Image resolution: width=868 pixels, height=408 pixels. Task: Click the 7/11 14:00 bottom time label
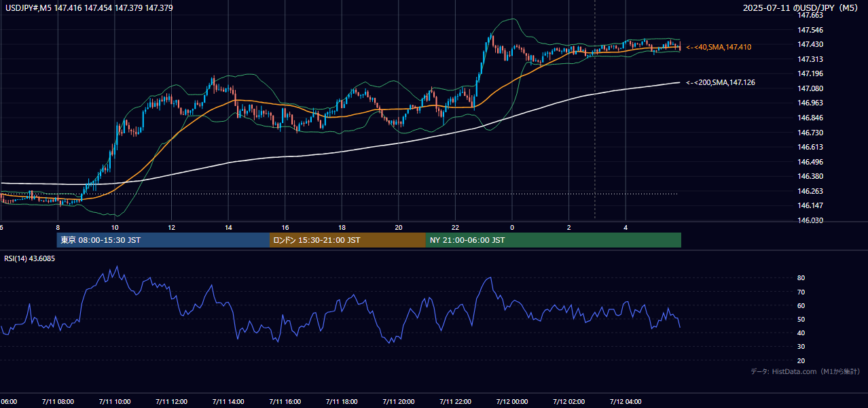pos(228,402)
